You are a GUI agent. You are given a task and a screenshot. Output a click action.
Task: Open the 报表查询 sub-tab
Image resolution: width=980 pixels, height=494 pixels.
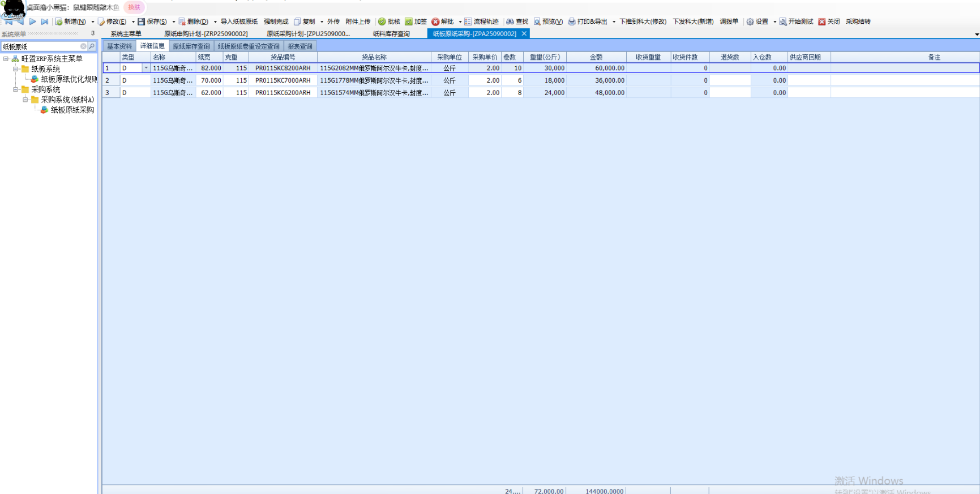point(300,46)
